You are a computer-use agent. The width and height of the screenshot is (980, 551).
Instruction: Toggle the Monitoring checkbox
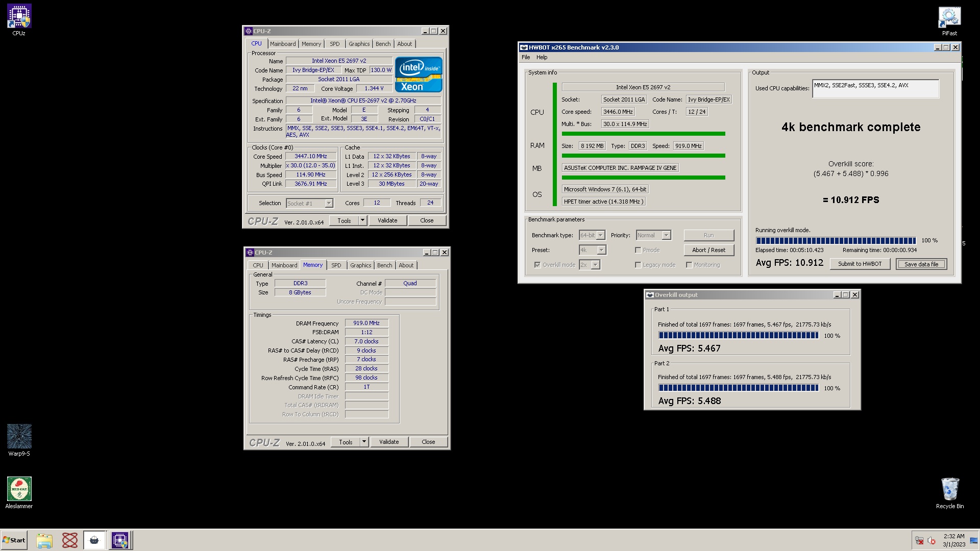689,265
